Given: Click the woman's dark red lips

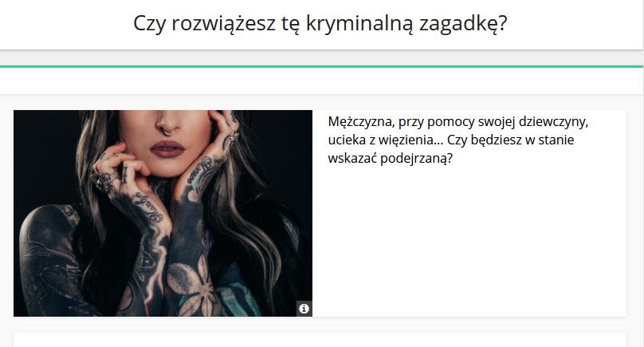Looking at the screenshot, I should (167, 149).
